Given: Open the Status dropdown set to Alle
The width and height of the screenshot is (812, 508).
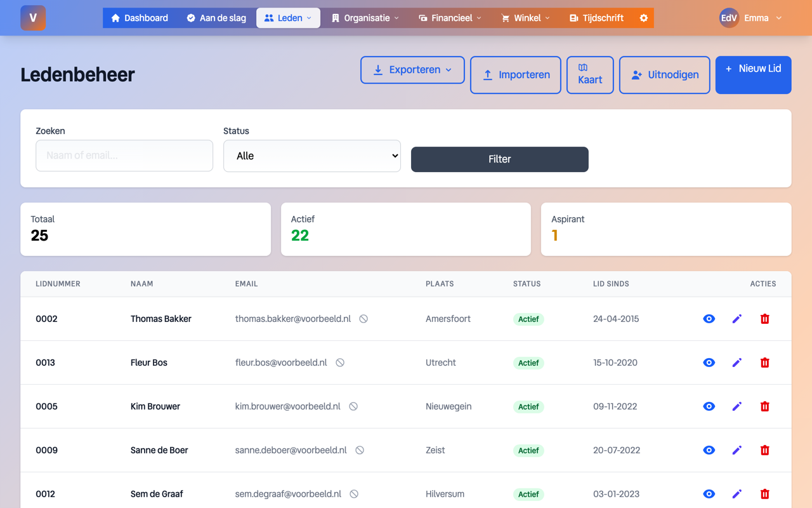Looking at the screenshot, I should tap(312, 156).
